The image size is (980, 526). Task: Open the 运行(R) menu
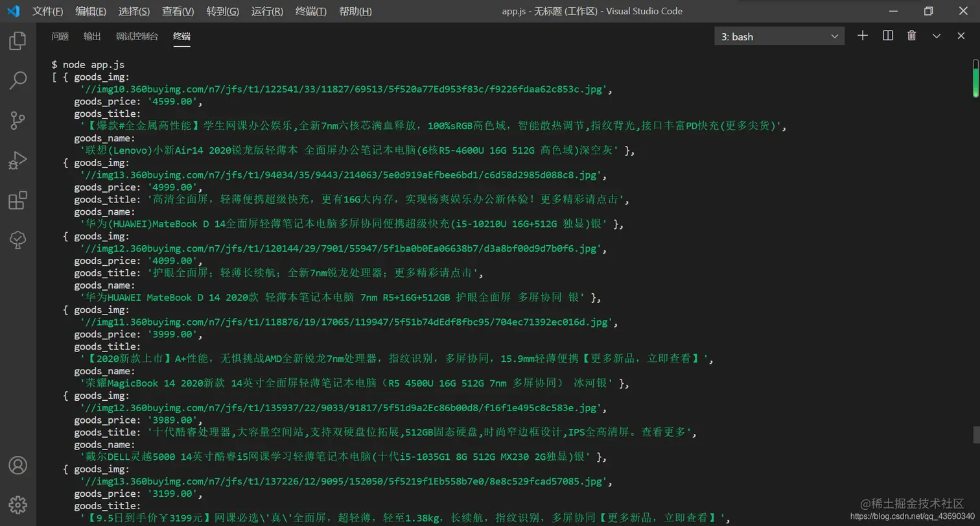coord(267,11)
